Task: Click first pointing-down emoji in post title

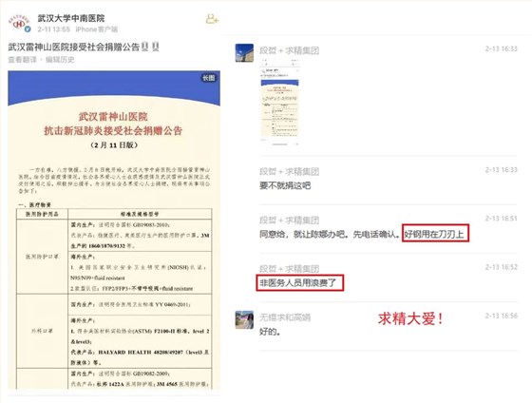Action: (x=144, y=47)
